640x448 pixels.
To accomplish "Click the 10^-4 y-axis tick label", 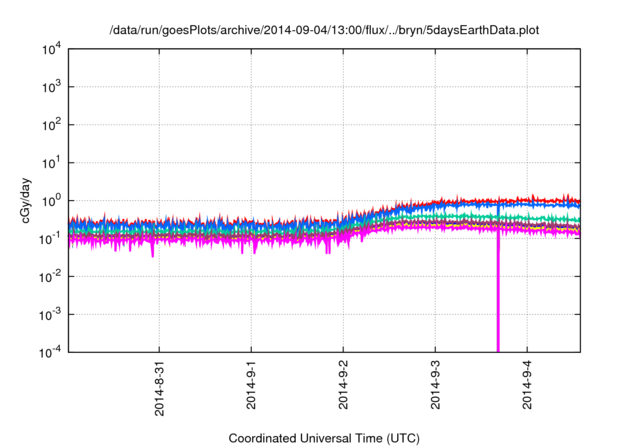I will pos(50,352).
